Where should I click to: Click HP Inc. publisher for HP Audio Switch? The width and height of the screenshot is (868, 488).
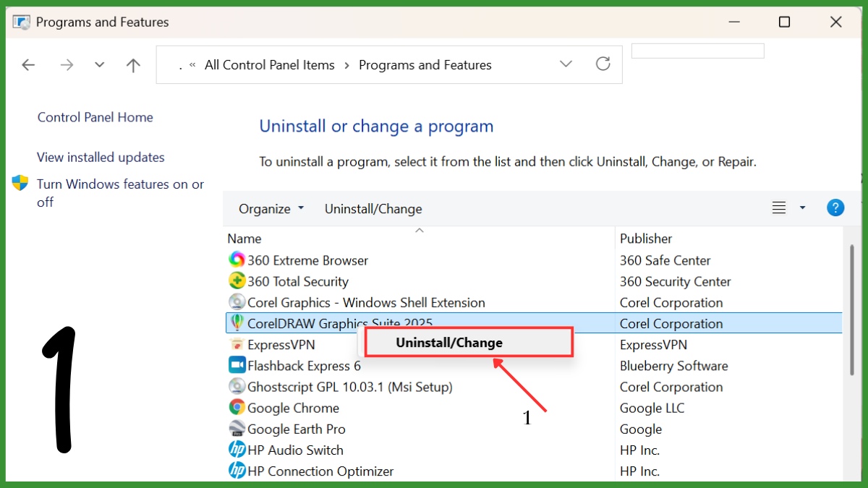(x=640, y=450)
